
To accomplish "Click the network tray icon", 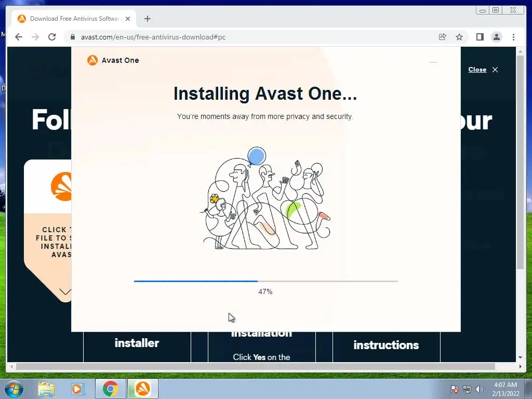I will pyautogui.click(x=467, y=389).
